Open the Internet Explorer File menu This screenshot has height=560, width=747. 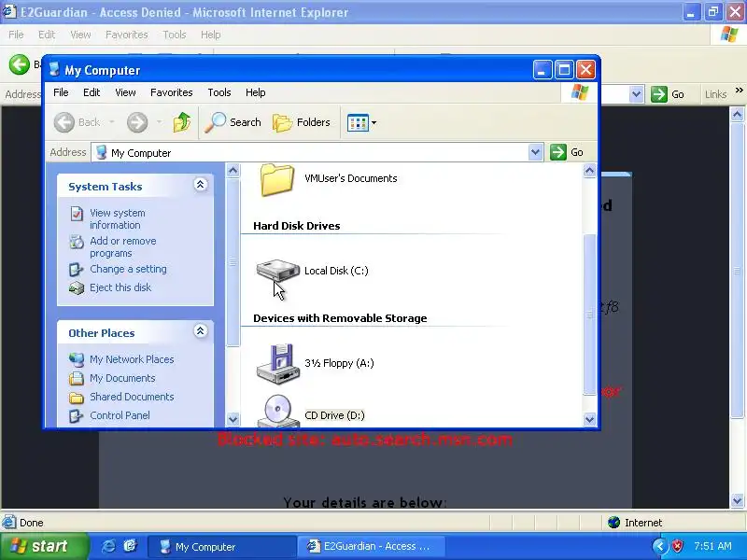16,35
